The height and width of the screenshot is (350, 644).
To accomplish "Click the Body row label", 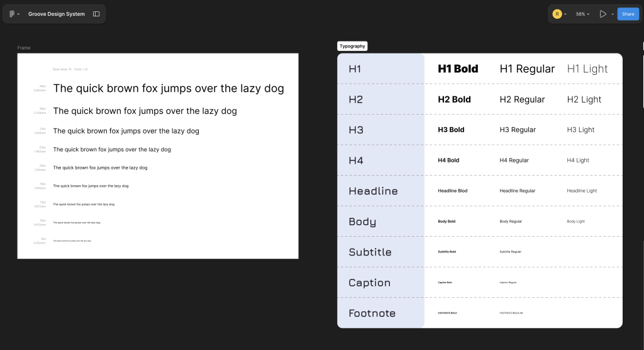I will pos(362,222).
